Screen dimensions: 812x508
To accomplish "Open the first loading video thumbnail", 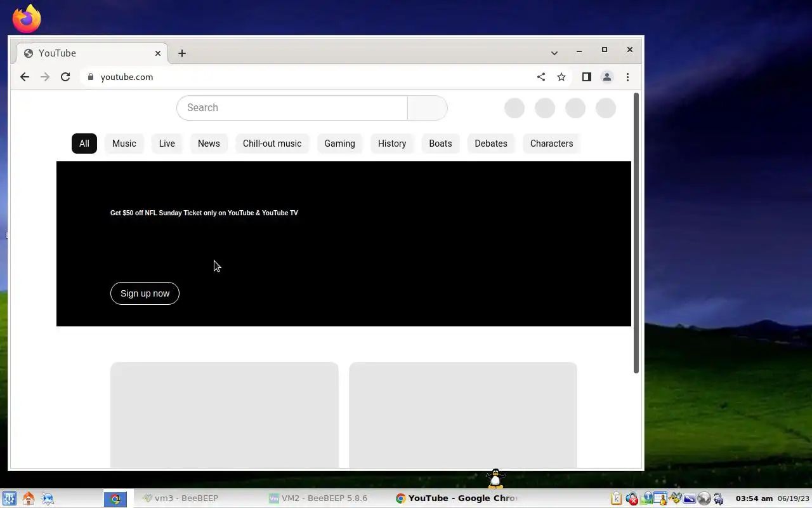I will pyautogui.click(x=225, y=415).
